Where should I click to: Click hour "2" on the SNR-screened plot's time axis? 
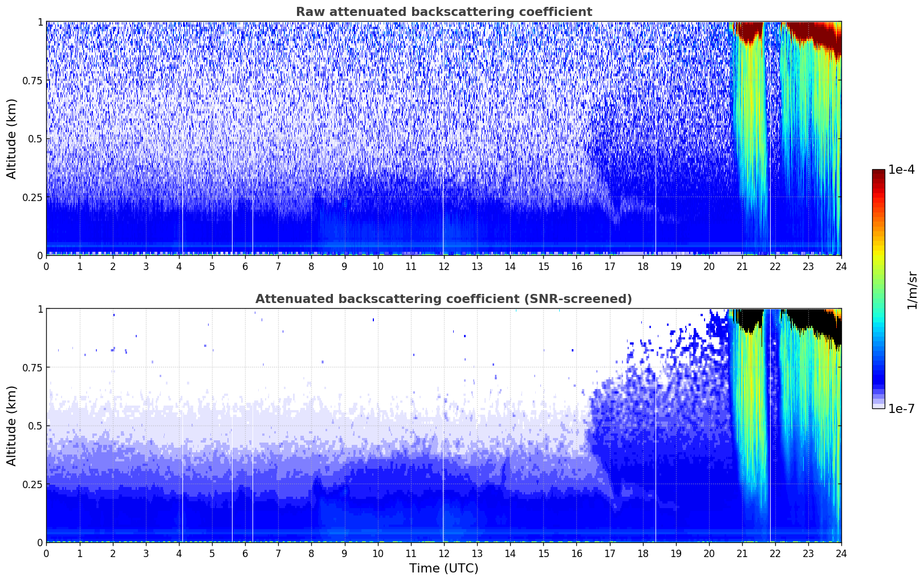pyautogui.click(x=113, y=553)
